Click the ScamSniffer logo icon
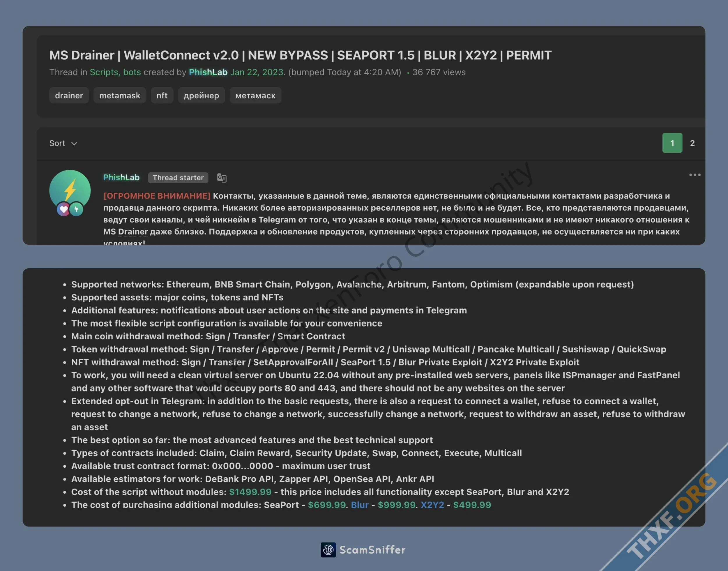The width and height of the screenshot is (728, 571). tap(328, 549)
